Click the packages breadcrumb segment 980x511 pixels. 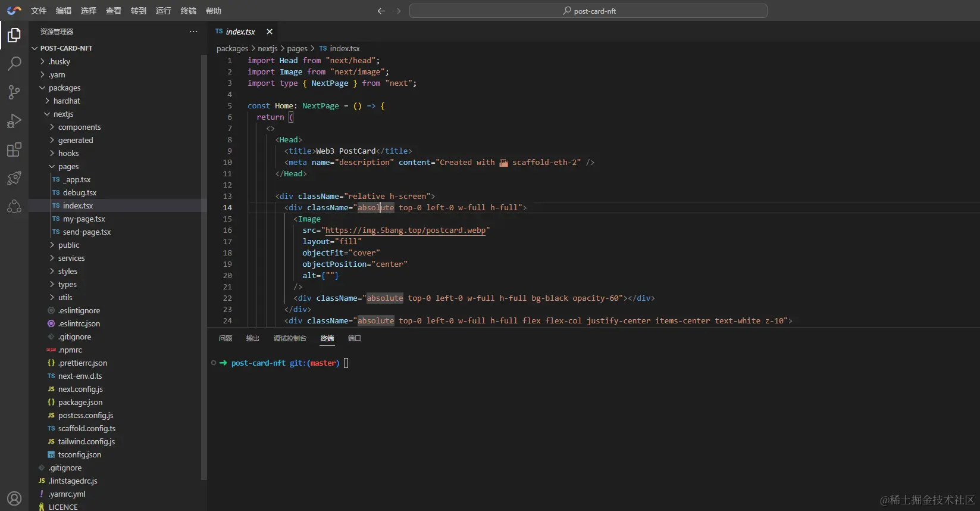pos(232,48)
